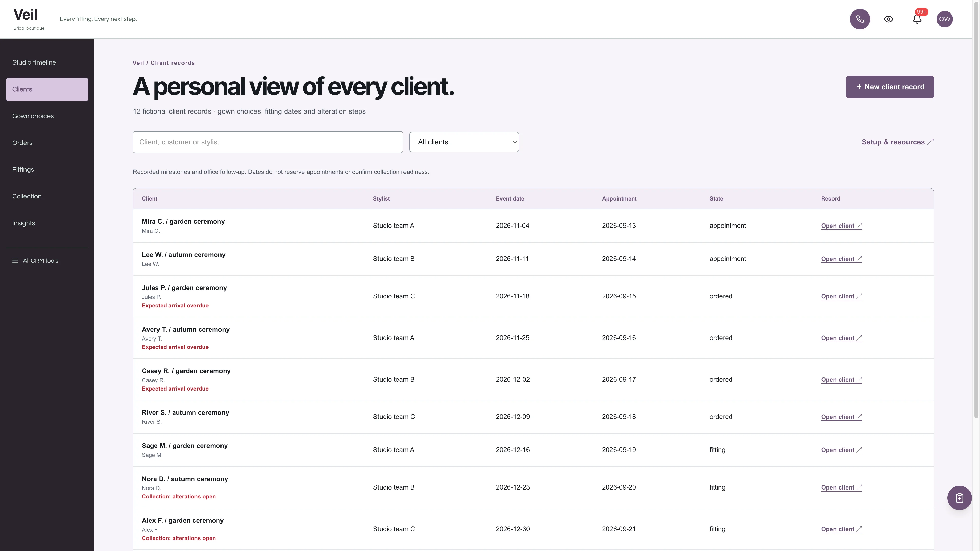Click the Veil breadcrumb link

[138, 63]
